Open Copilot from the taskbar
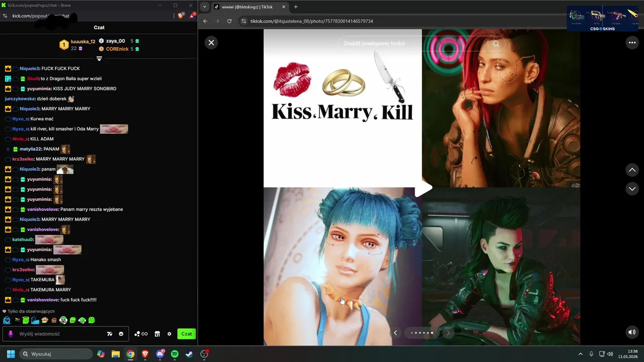The height and width of the screenshot is (362, 644). 101,354
